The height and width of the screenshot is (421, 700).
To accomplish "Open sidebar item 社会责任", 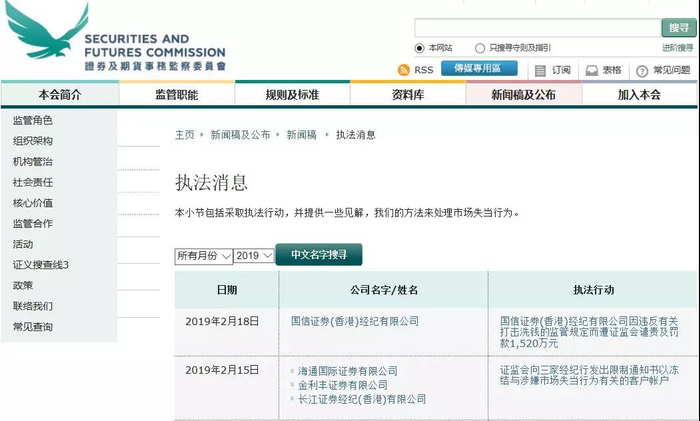I will point(33,182).
